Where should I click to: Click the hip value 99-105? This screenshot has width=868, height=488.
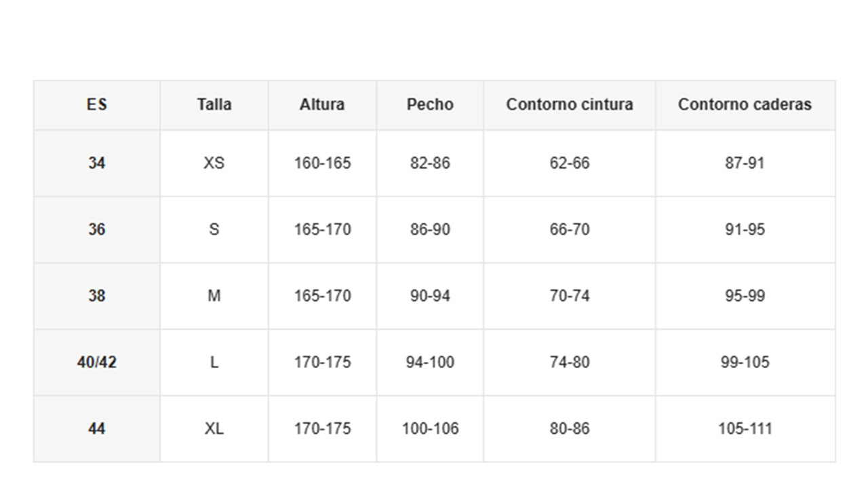(745, 363)
